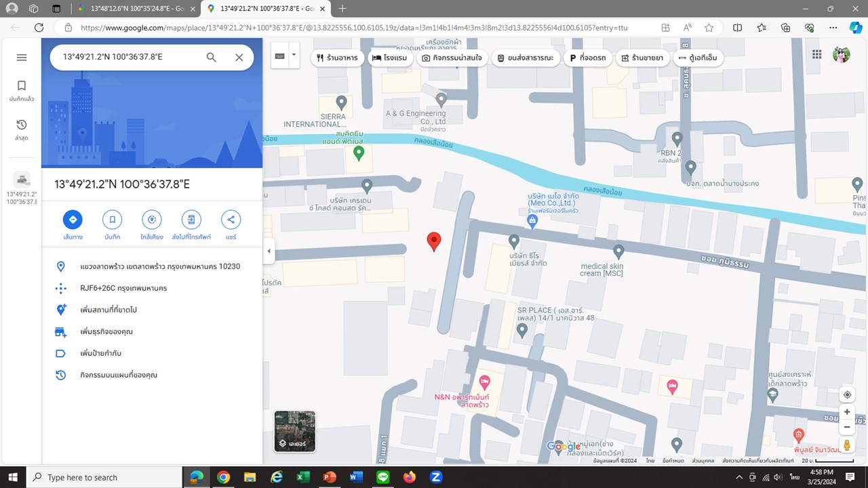Open the hamburger main menu
Viewport: 868px width, 488px height.
[22, 58]
